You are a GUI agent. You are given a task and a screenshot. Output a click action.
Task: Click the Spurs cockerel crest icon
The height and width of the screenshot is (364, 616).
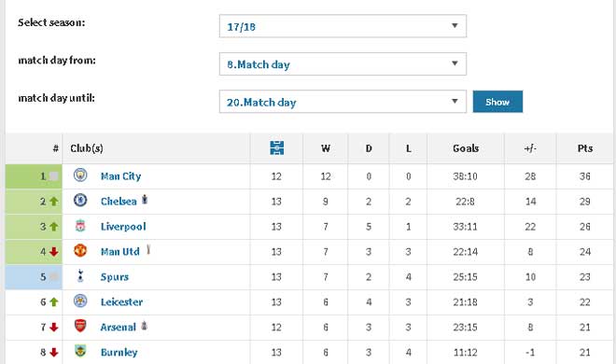point(80,275)
